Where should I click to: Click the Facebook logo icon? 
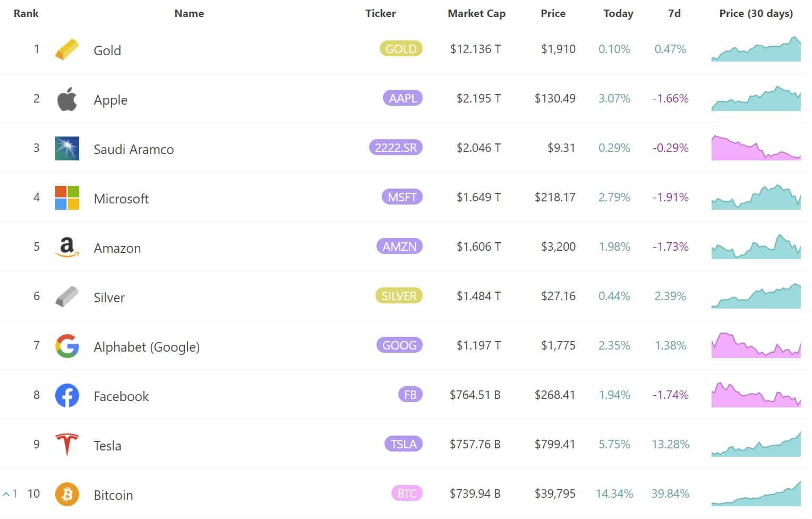[x=67, y=395]
